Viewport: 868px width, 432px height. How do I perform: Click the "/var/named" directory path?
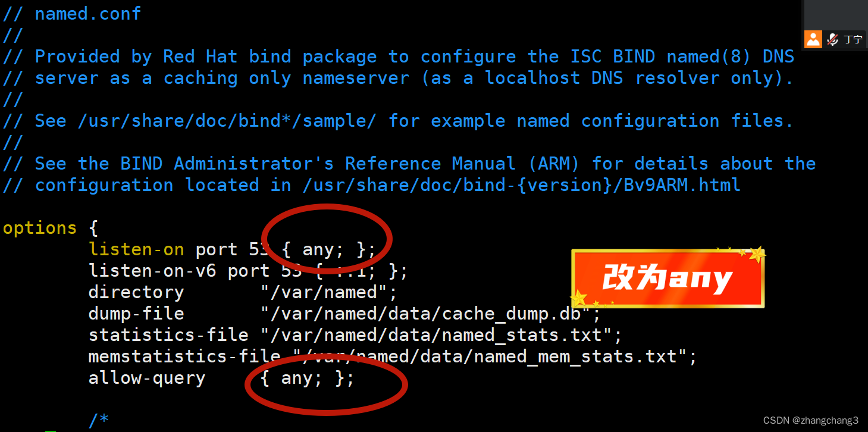(x=328, y=292)
